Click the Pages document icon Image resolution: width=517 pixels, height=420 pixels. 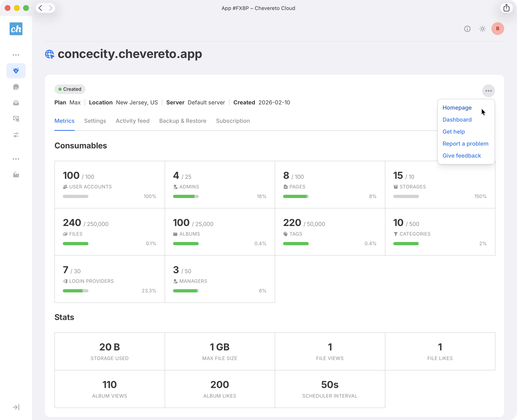(286, 187)
